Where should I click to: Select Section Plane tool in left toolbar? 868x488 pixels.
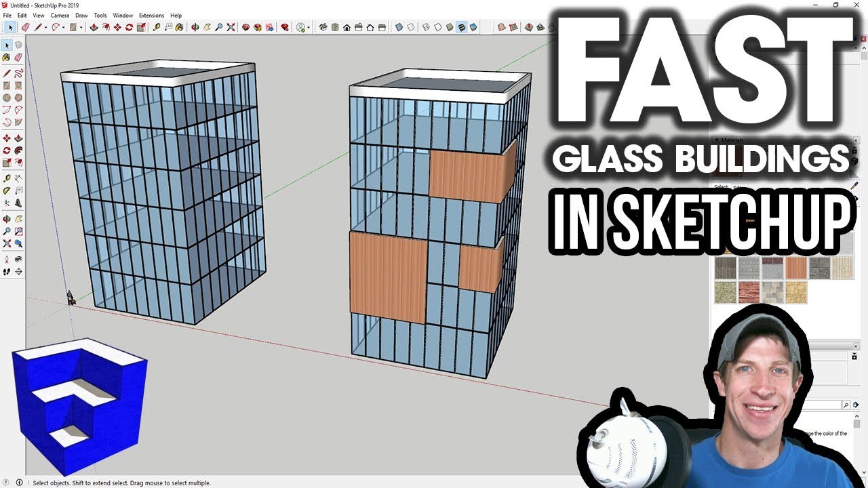click(19, 272)
